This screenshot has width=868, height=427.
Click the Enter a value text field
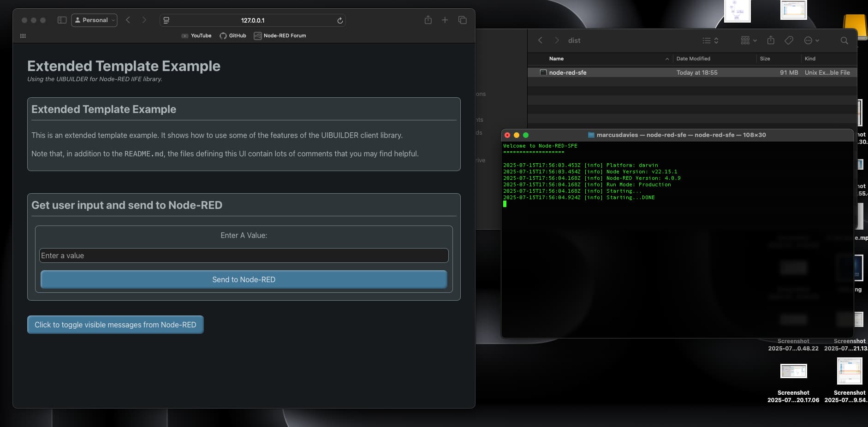244,255
